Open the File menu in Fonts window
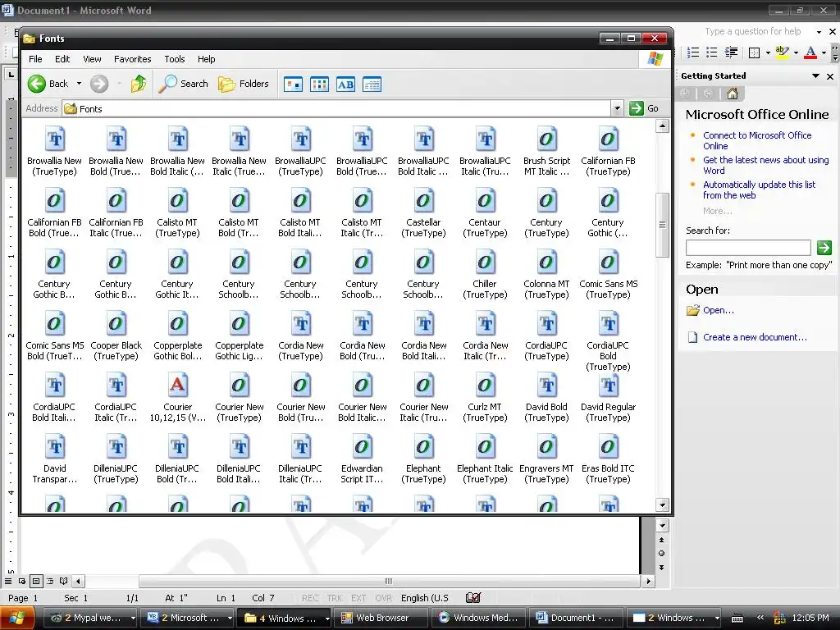The width and height of the screenshot is (840, 630). coord(35,59)
